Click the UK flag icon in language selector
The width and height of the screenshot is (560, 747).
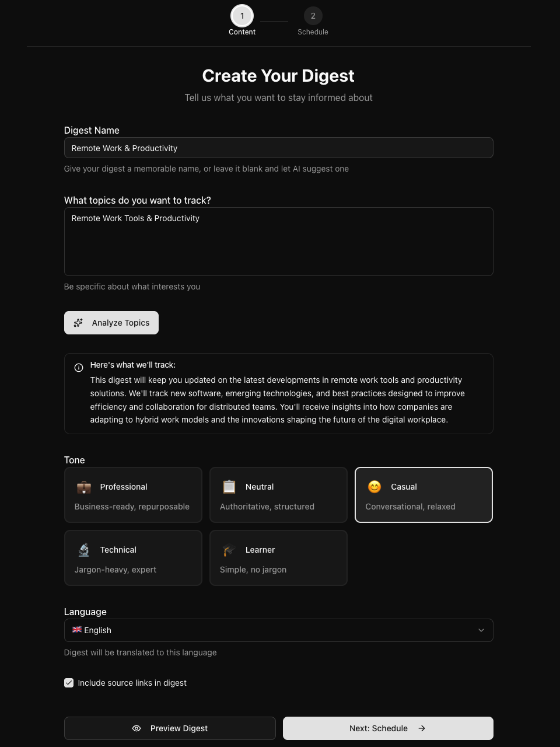pyautogui.click(x=76, y=630)
